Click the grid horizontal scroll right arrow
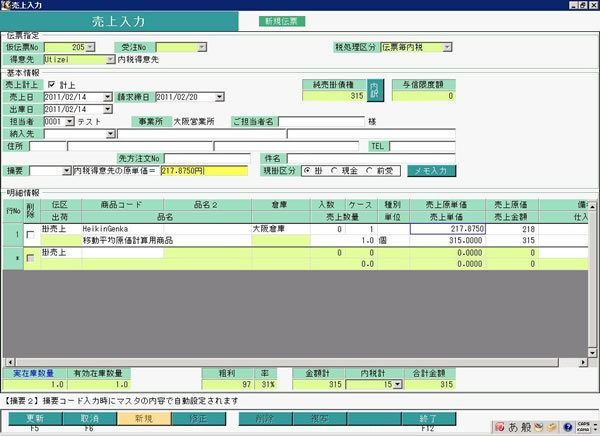The width and height of the screenshot is (600, 436). coord(583,362)
